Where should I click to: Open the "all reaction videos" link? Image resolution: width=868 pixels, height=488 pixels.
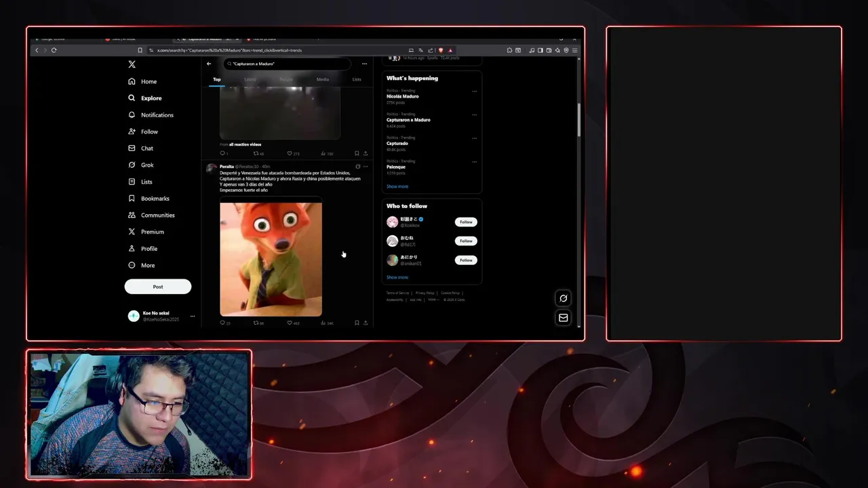[245, 144]
